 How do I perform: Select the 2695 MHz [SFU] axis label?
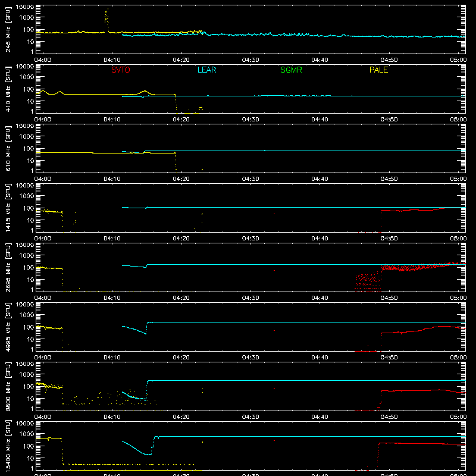tap(8, 267)
